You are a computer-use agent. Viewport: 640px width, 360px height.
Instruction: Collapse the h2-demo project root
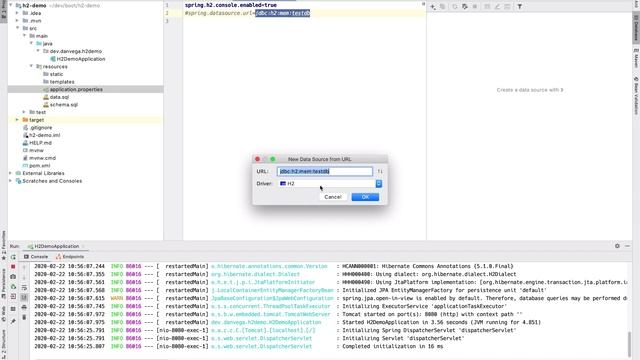tap(11, 6)
